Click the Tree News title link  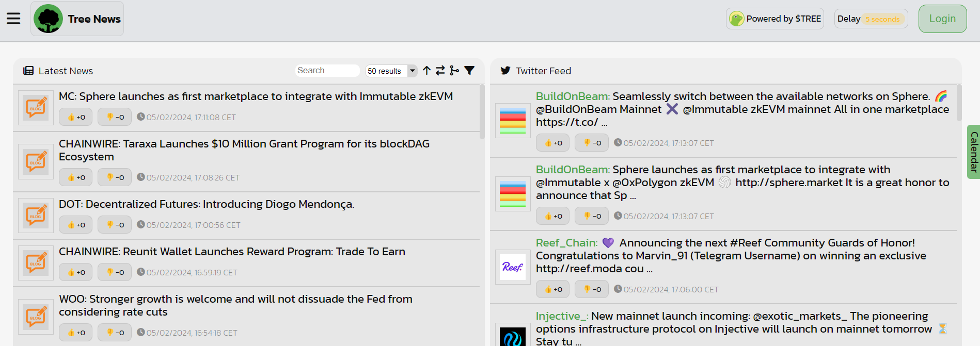[94, 19]
